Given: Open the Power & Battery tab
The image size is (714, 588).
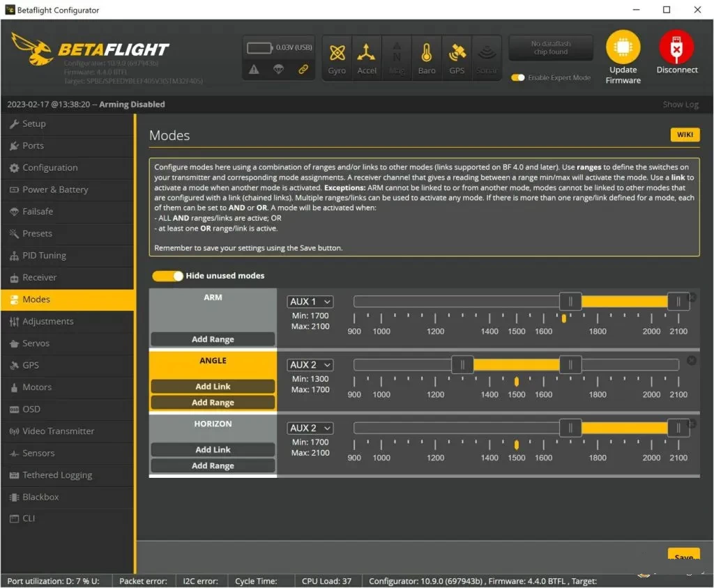Looking at the screenshot, I should pos(68,189).
